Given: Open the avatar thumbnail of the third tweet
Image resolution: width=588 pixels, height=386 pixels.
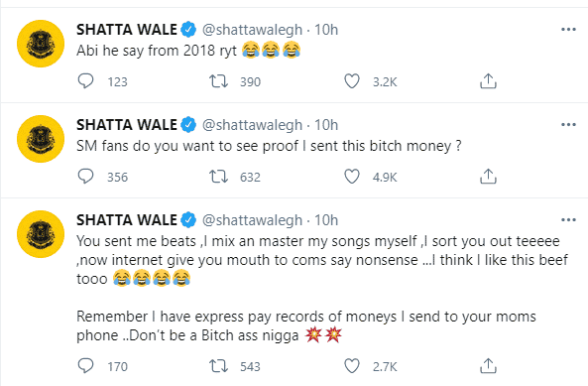Looking at the screenshot, I should pos(41,234).
